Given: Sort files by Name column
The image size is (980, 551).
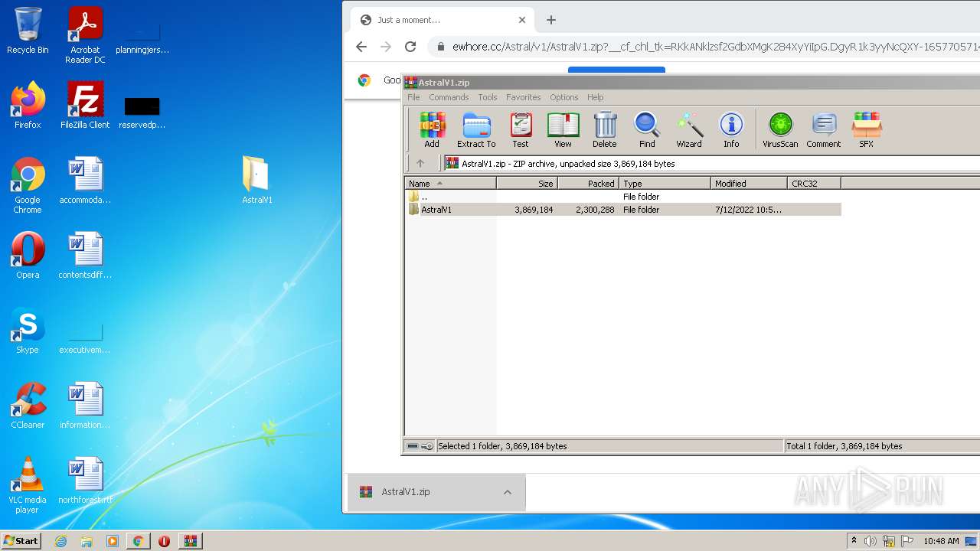Looking at the screenshot, I should pos(451,184).
